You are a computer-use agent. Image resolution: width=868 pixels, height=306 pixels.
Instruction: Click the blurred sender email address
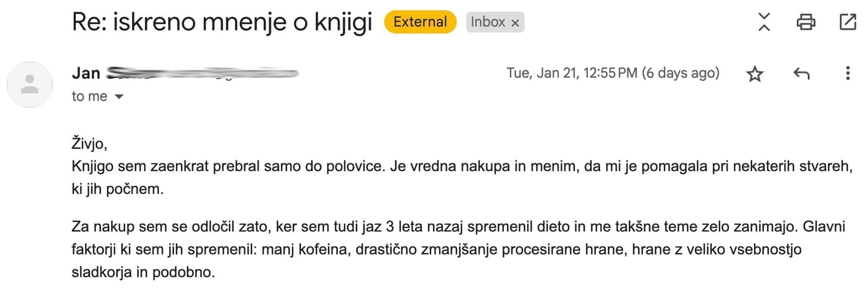(203, 74)
